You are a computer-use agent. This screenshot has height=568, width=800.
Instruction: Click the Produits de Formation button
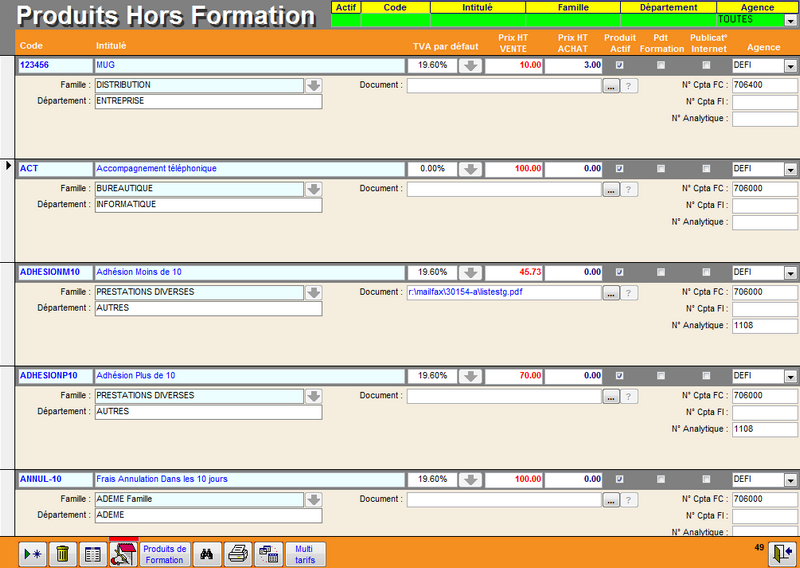164,554
